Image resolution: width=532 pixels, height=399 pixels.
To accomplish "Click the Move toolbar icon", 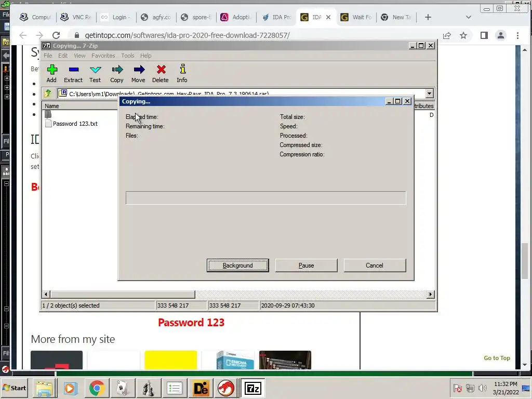I will coord(138,74).
